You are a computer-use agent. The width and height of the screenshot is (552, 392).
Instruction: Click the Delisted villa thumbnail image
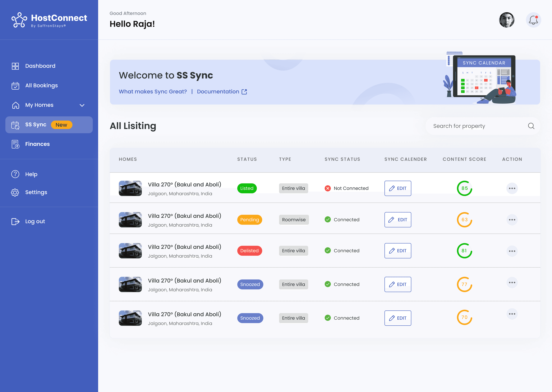coord(130,251)
